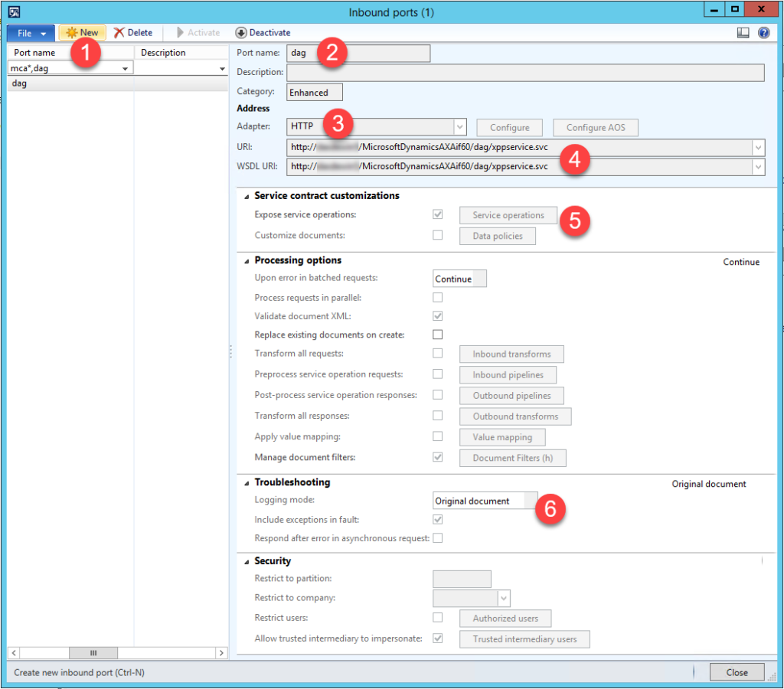Open the Adapter dropdown showing HTTP

click(461, 126)
